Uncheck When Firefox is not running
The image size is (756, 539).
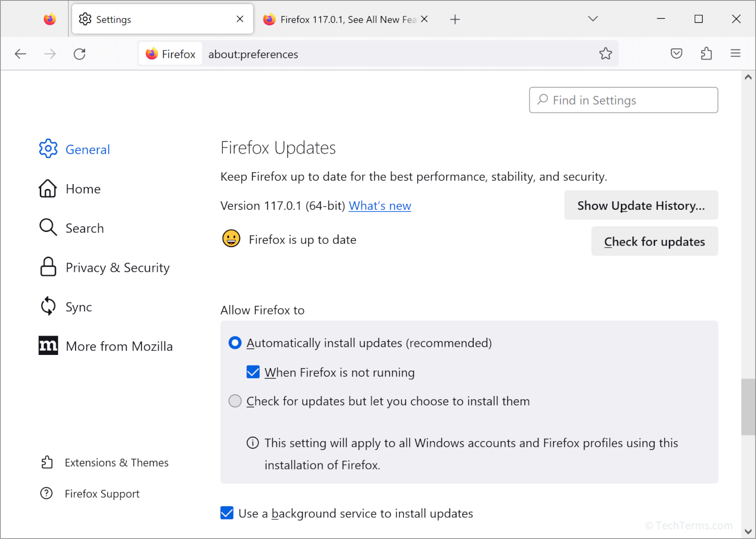tap(253, 372)
